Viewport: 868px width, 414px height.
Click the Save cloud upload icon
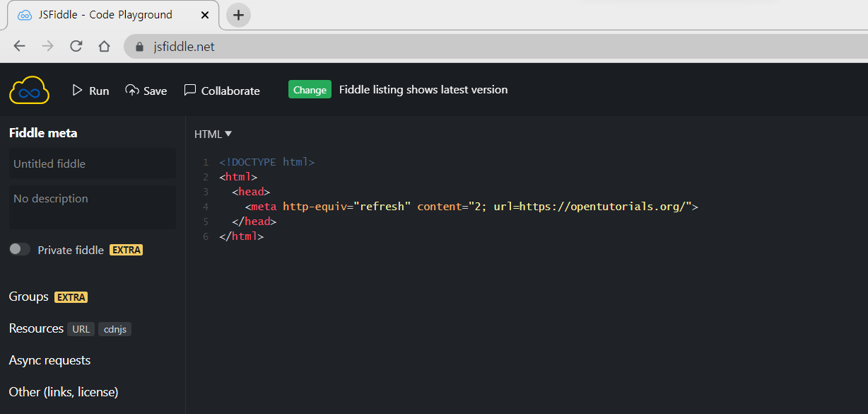tap(132, 90)
